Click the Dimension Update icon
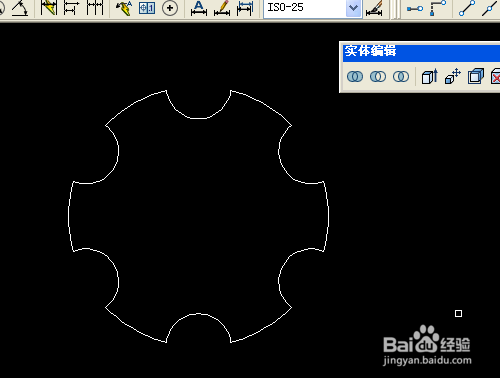 coord(245,8)
